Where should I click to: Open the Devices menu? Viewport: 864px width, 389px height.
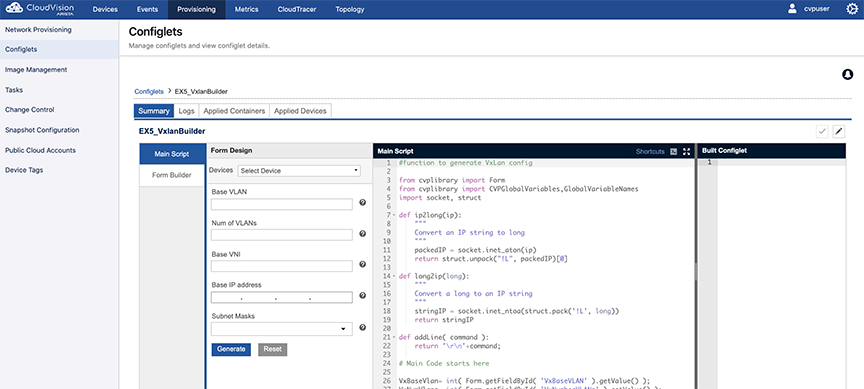(105, 9)
